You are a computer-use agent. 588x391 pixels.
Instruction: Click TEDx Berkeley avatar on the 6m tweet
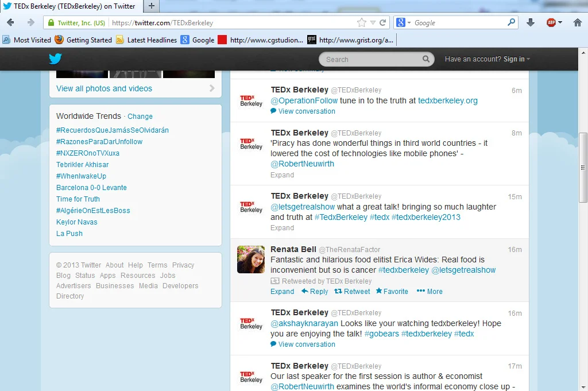coord(251,100)
